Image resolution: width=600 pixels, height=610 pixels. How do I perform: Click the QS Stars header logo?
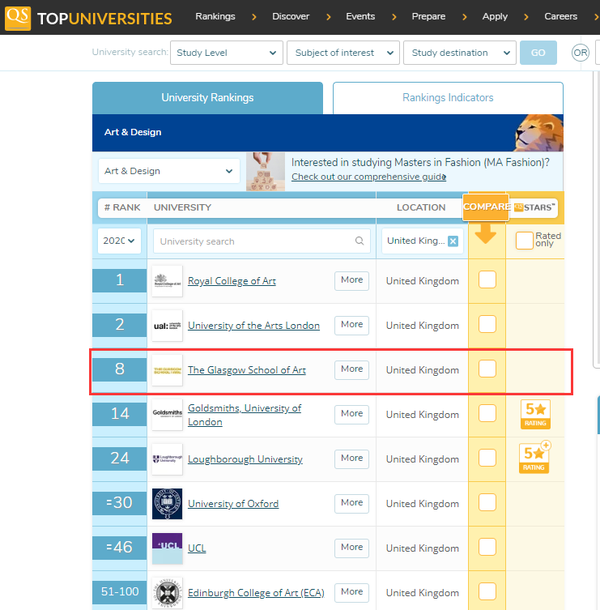(x=534, y=207)
